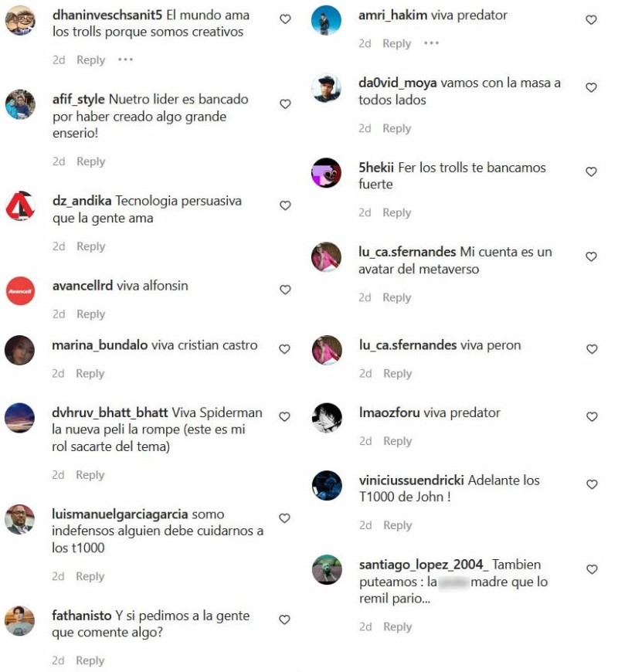Screen dimensions: 618x672
Task: Tap heart on dz_andika's comment
Action: tap(285, 205)
